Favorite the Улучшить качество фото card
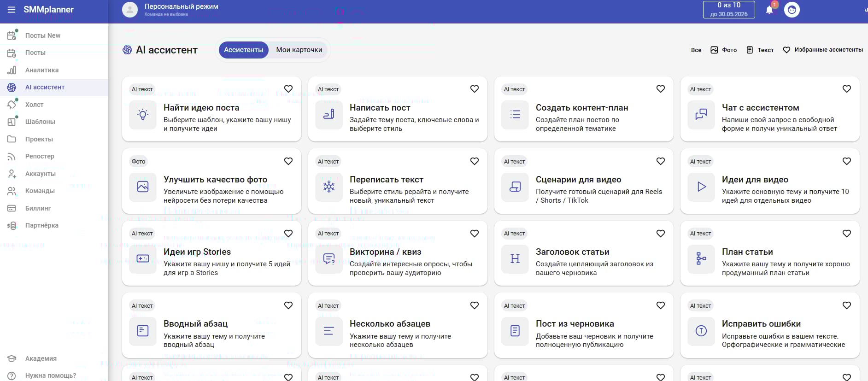Image resolution: width=868 pixels, height=381 pixels. click(288, 161)
